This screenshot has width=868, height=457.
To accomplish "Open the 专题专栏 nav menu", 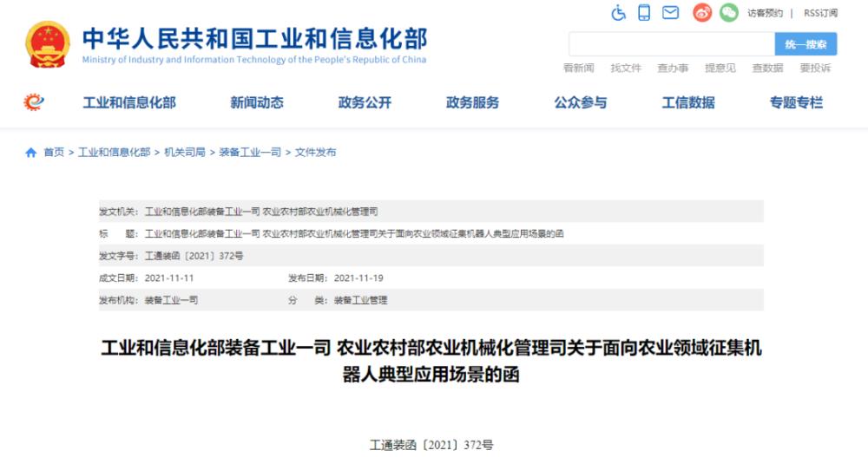I will [796, 102].
